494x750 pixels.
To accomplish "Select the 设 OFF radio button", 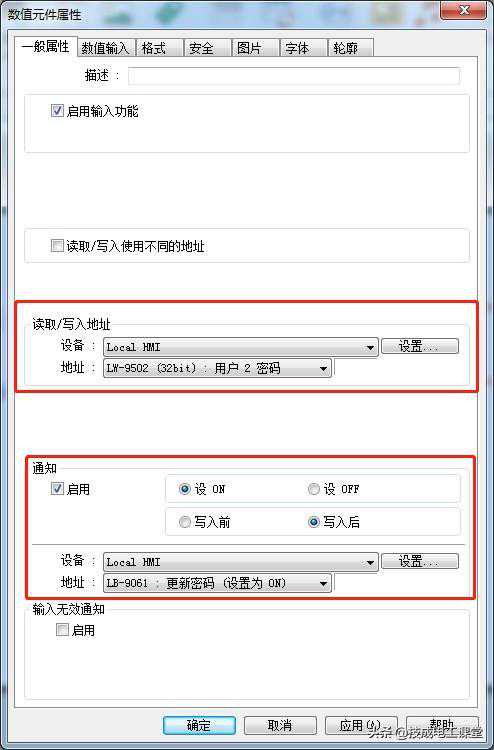I will pos(314,489).
